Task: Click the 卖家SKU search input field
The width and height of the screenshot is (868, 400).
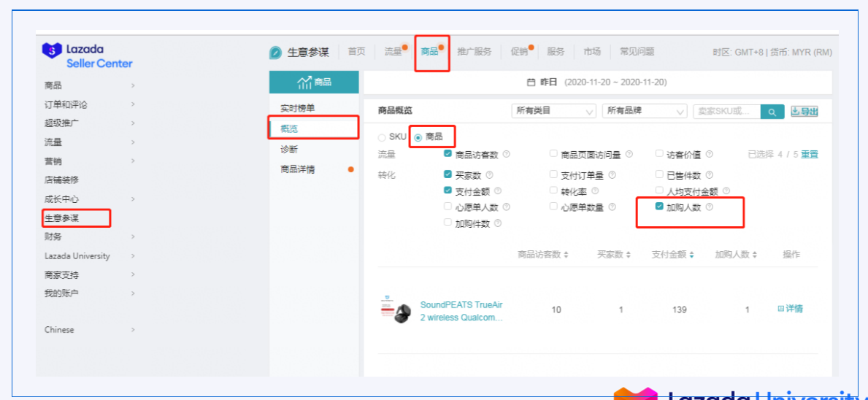Action: [727, 111]
